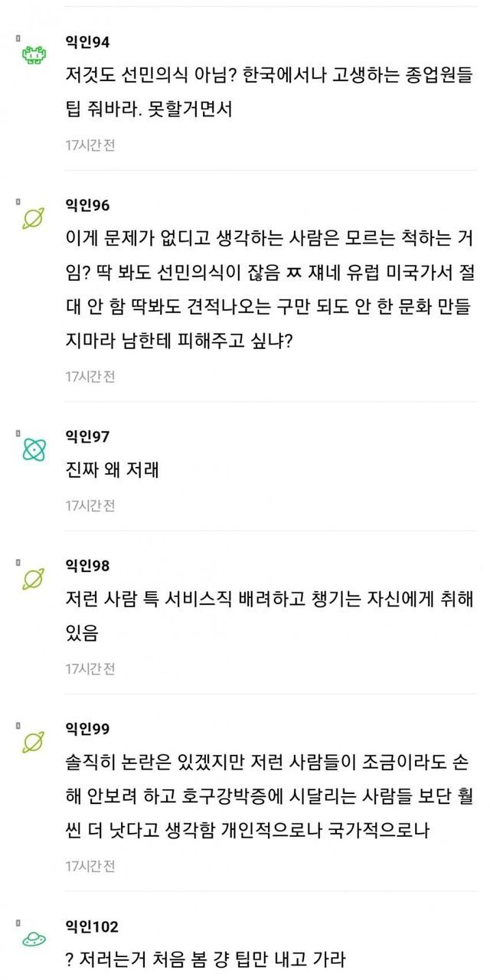Click the comment text '진짜 왜 저래'

point(113,469)
